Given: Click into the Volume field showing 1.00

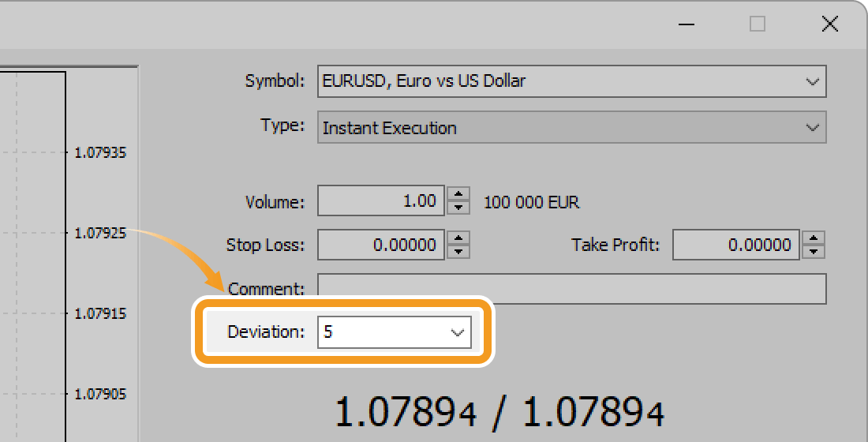Looking at the screenshot, I should click(380, 201).
